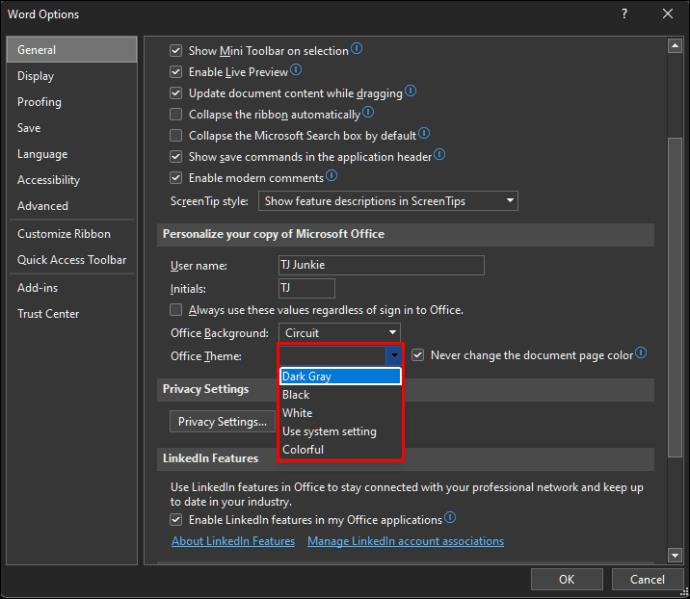The image size is (690, 599).
Task: Click info icon for Show save commands option
Action: tap(440, 154)
